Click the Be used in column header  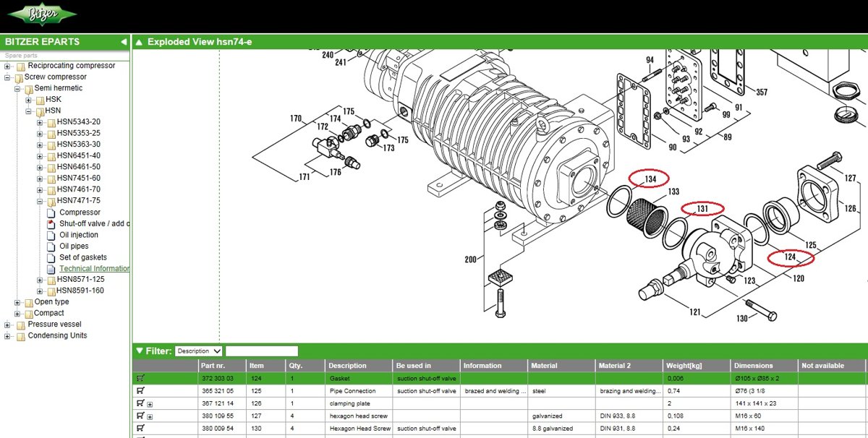[426, 366]
